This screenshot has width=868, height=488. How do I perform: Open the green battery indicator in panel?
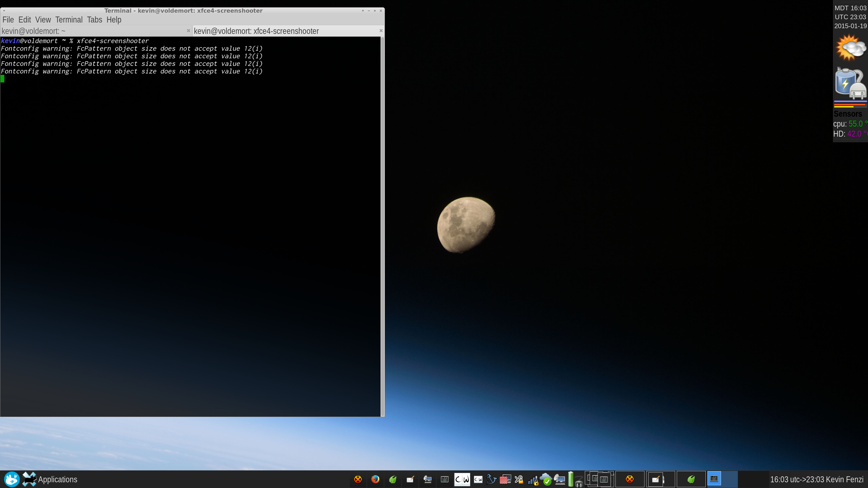click(x=571, y=479)
